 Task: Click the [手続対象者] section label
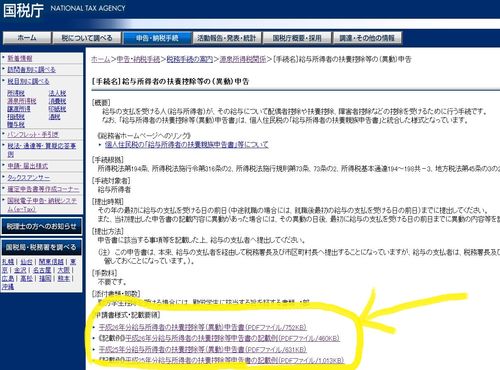click(111, 181)
